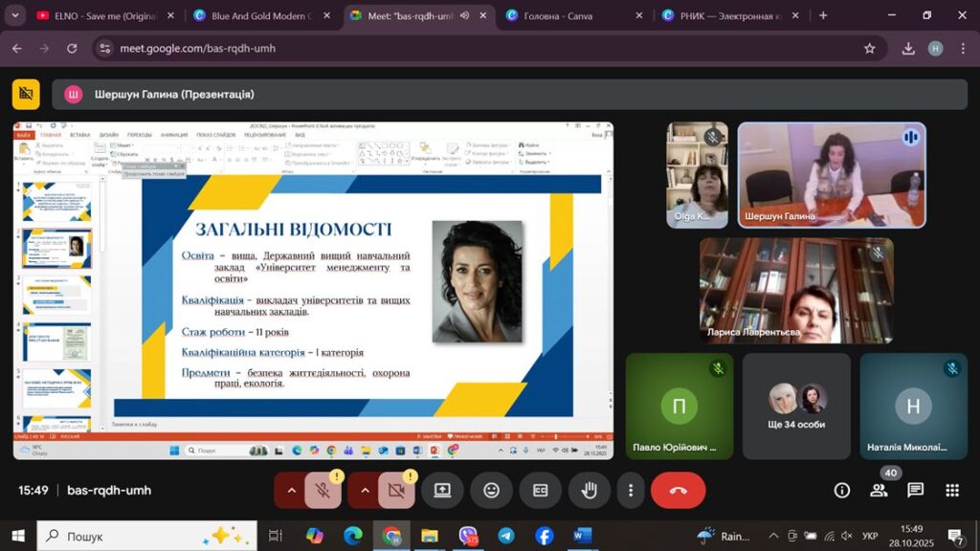980x551 pixels.
Task: Expand video settings arrow beside camera
Action: [x=365, y=491]
